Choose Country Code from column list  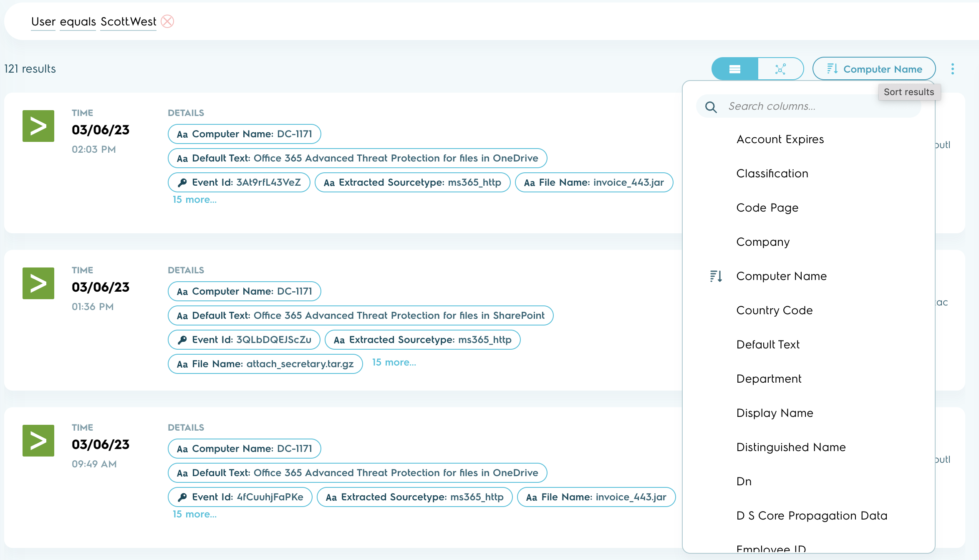[775, 310]
